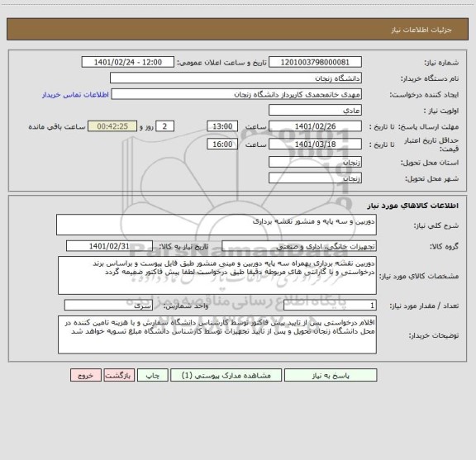
Task: Click price validity date 1401/03/18
Action: 315,145
